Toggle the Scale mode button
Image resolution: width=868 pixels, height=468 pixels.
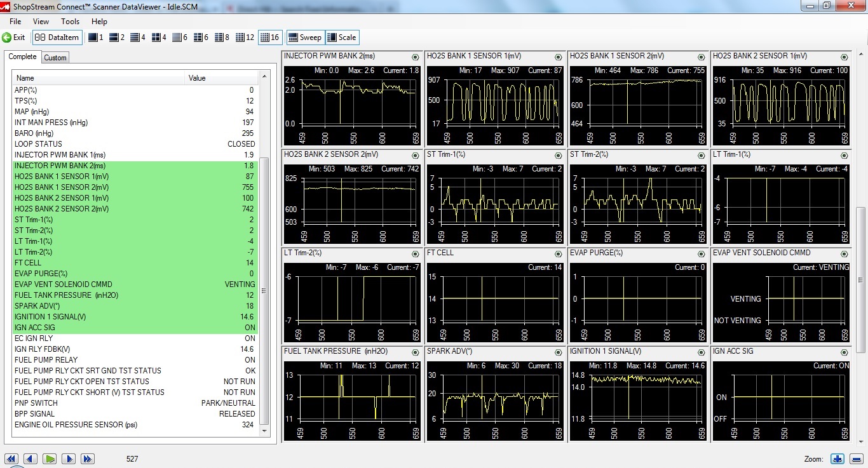click(x=342, y=37)
